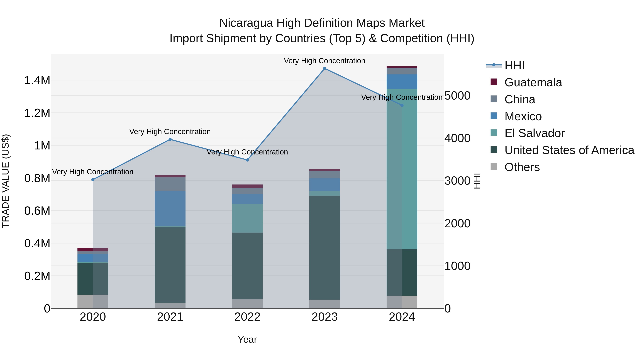Click the 3000 HHI axis tick label

(457, 181)
